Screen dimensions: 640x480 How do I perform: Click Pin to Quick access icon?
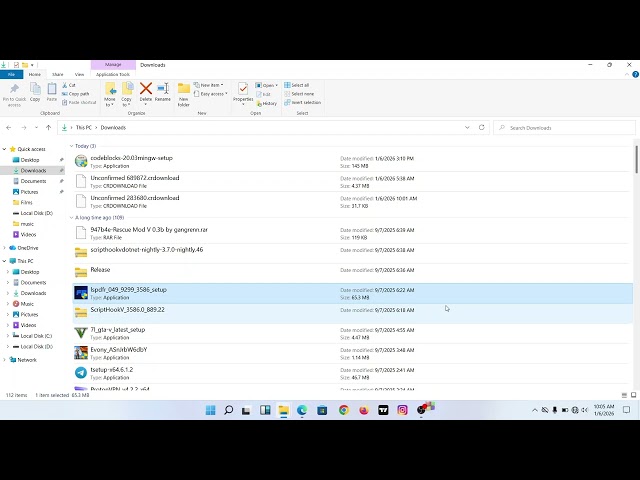click(x=14, y=95)
